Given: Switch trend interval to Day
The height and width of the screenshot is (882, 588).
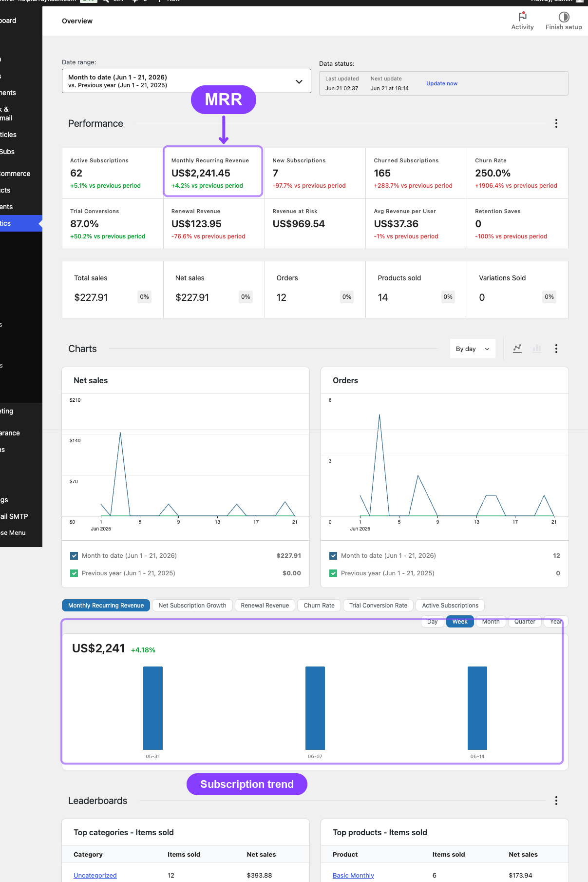Looking at the screenshot, I should point(432,622).
